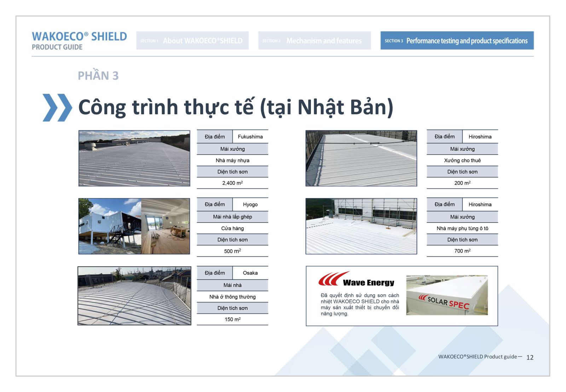Select the Nhà ở thông thường cell
Screen dimensions: 566x392
click(232, 297)
